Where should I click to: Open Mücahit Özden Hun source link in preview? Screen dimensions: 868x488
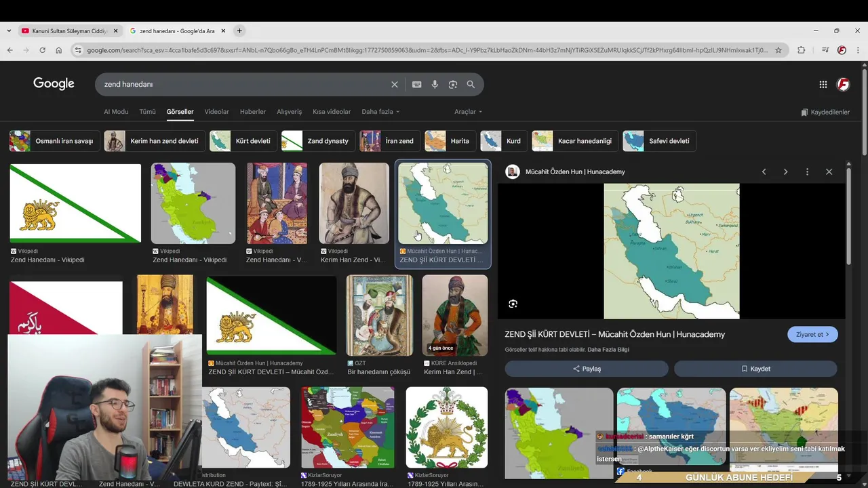pos(575,172)
